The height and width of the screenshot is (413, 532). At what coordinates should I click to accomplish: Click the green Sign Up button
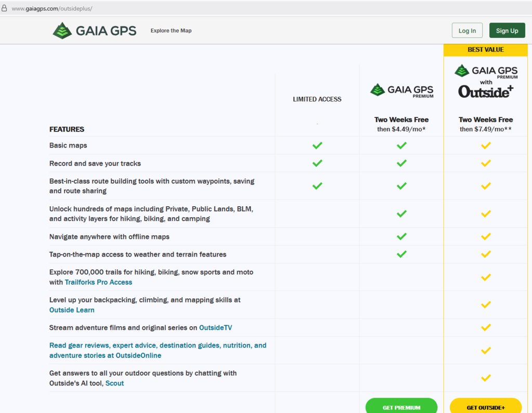[x=507, y=31]
